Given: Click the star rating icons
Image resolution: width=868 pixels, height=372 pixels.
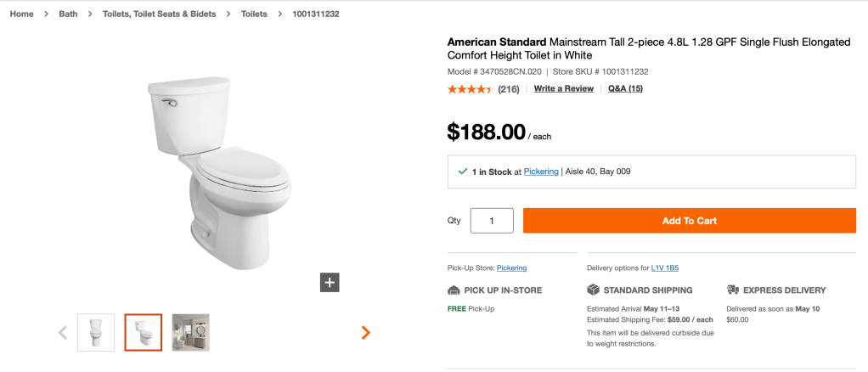Looking at the screenshot, I should [470, 89].
